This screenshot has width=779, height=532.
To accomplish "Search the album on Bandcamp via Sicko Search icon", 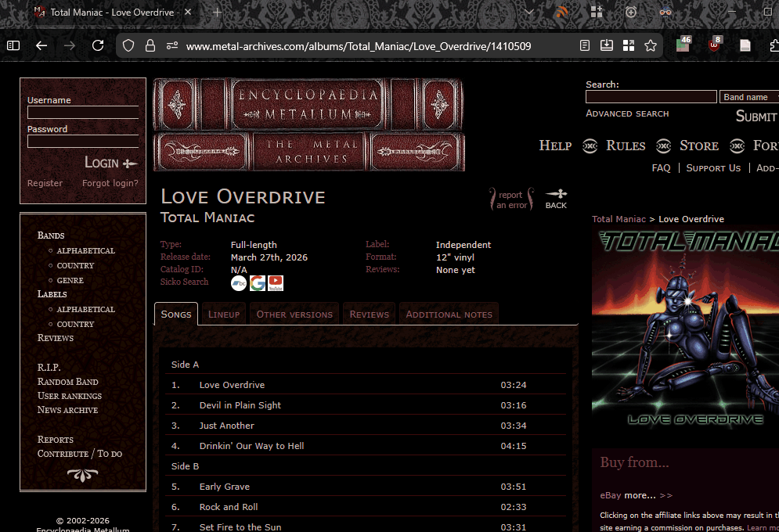I will tap(239, 282).
